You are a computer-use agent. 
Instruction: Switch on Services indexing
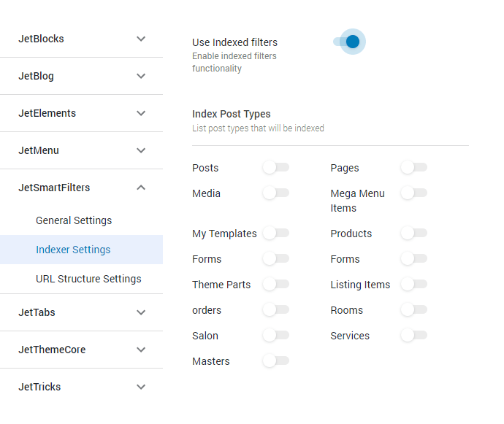click(x=414, y=336)
